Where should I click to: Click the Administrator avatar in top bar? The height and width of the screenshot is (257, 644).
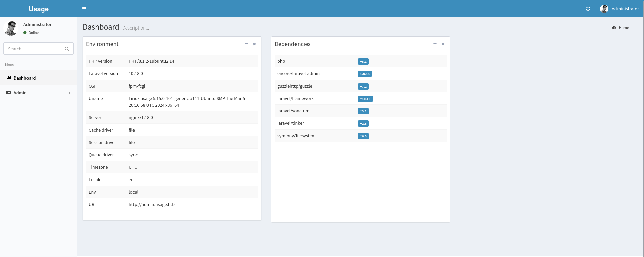tap(604, 9)
